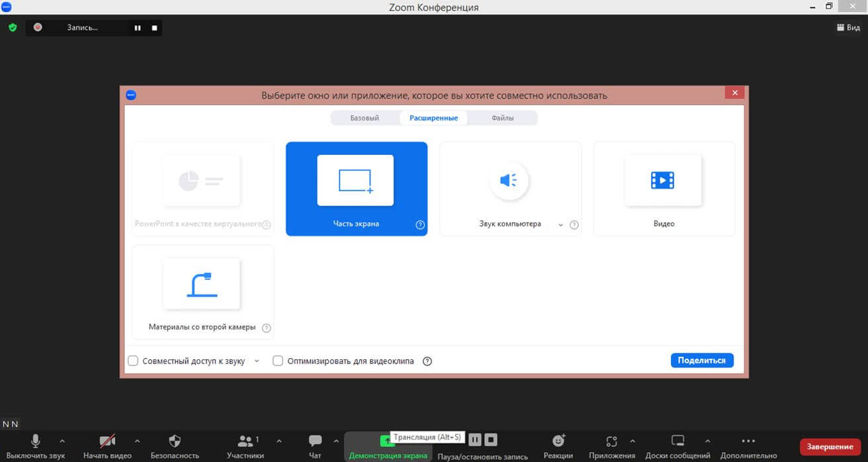Start camera with Начать видео icon

107,441
